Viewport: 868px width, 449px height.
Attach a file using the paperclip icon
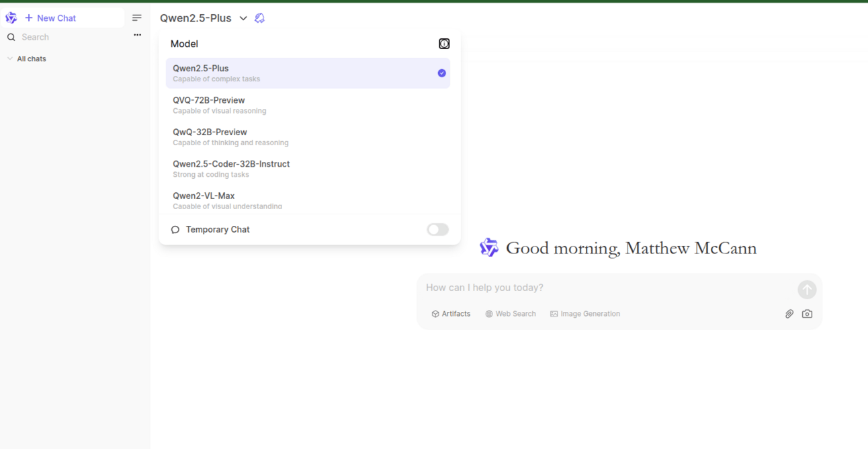(x=789, y=314)
